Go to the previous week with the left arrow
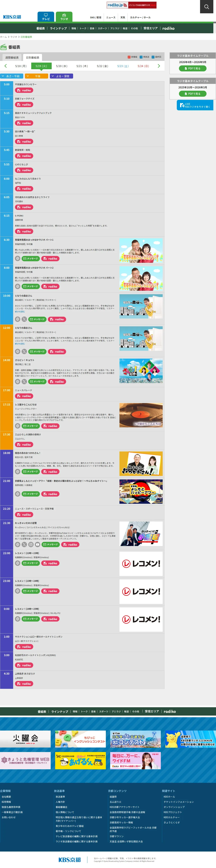The width and height of the screenshot is (216, 868). click(x=5, y=66)
